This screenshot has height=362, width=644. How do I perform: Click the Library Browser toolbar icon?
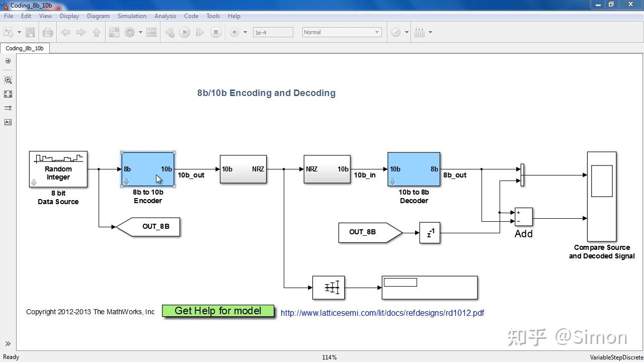[114, 32]
